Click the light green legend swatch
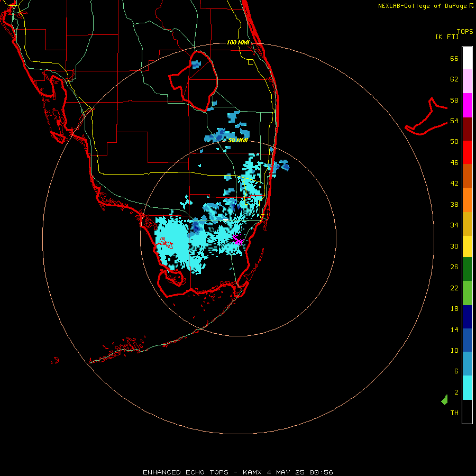The width and height of the screenshot is (476, 476). [467, 293]
